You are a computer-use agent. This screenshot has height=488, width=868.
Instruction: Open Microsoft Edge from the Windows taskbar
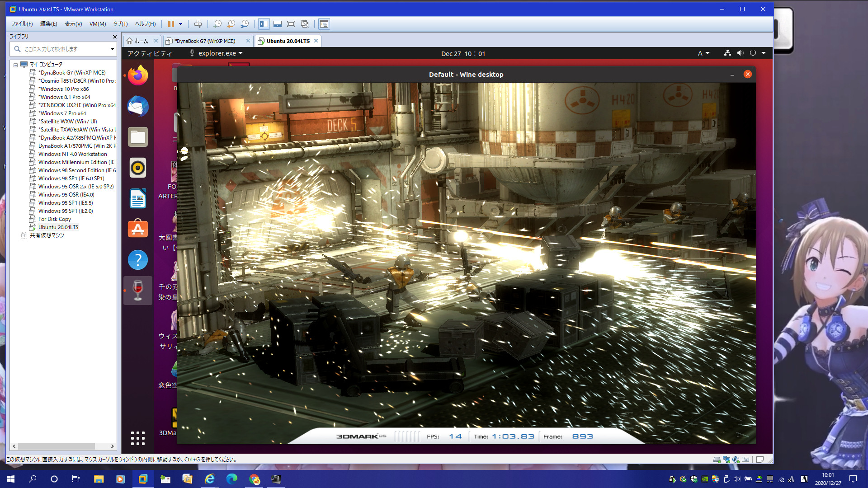[231, 479]
